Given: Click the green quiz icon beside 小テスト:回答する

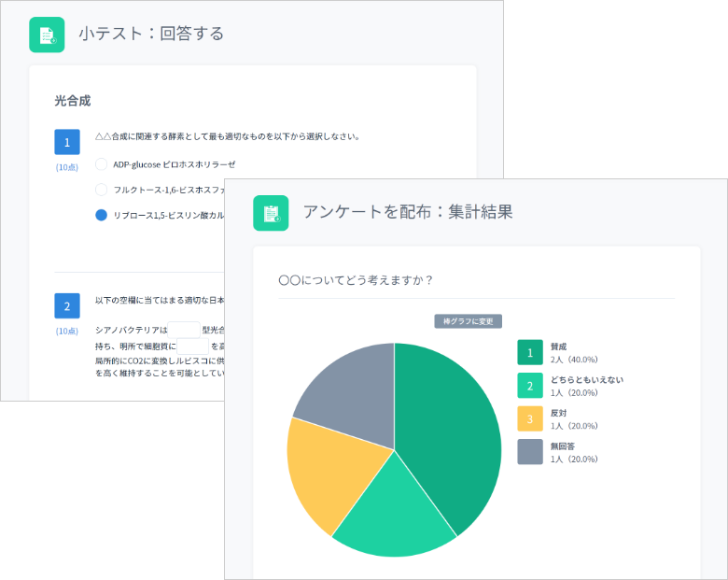Looking at the screenshot, I should coord(47,35).
